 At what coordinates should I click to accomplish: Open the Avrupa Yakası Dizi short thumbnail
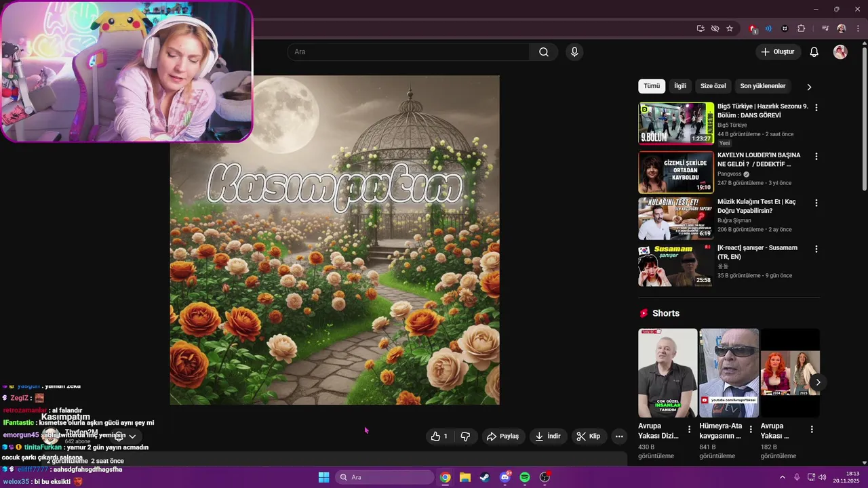[x=668, y=373]
